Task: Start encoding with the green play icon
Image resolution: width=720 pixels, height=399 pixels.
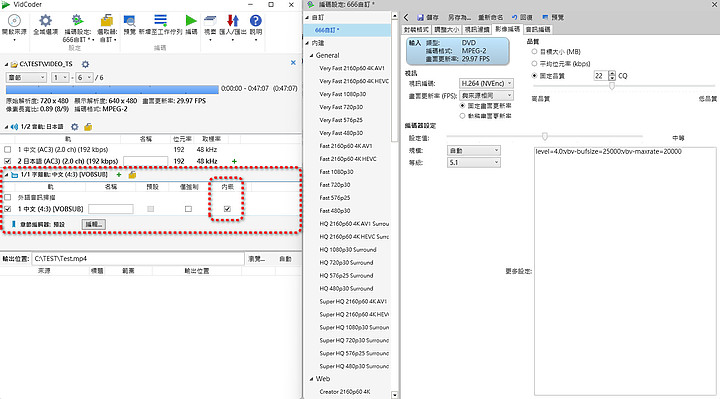Action: pyautogui.click(x=191, y=21)
